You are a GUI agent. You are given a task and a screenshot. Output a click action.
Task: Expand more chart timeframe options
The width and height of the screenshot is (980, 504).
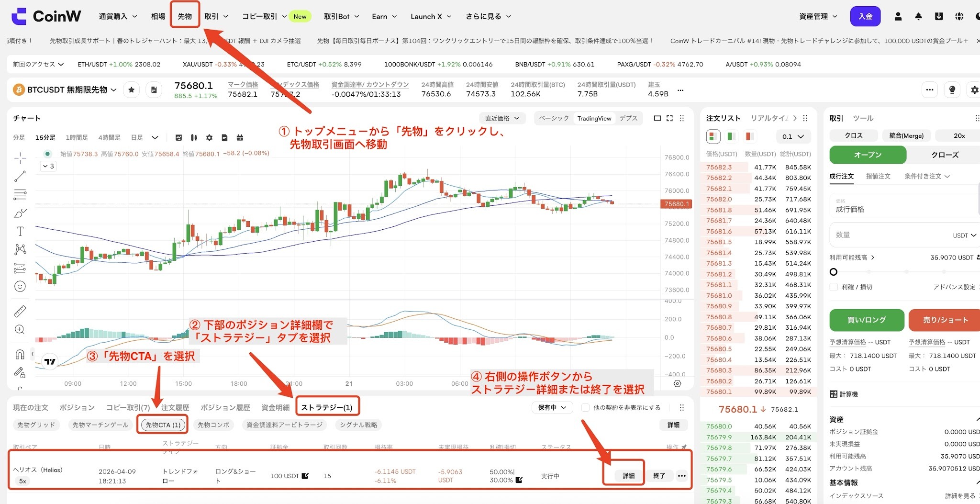[155, 138]
